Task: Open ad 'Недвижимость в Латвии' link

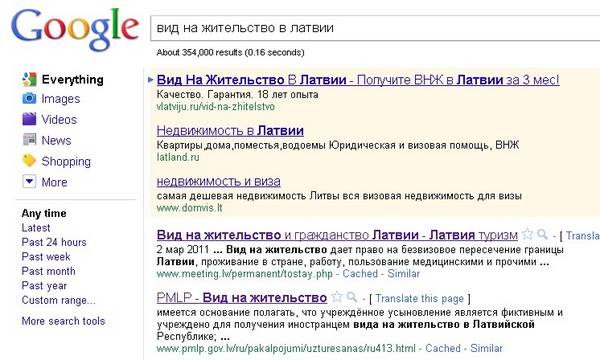Action: tap(230, 130)
